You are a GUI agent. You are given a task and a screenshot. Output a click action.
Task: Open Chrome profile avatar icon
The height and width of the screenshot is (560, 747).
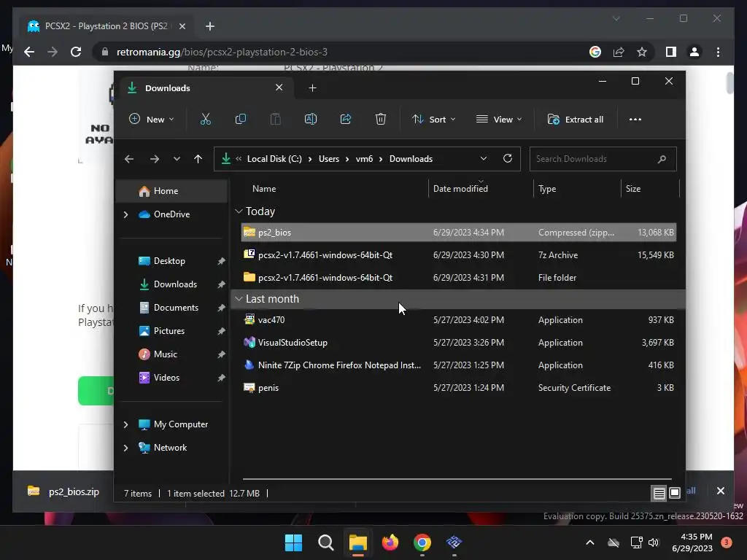694,52
